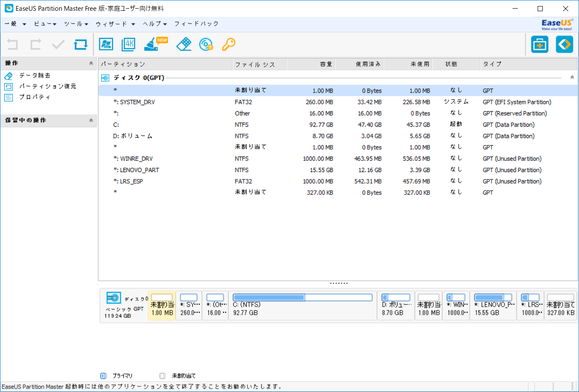
Task: Click the data wipe eraser icon
Action: click(x=183, y=44)
